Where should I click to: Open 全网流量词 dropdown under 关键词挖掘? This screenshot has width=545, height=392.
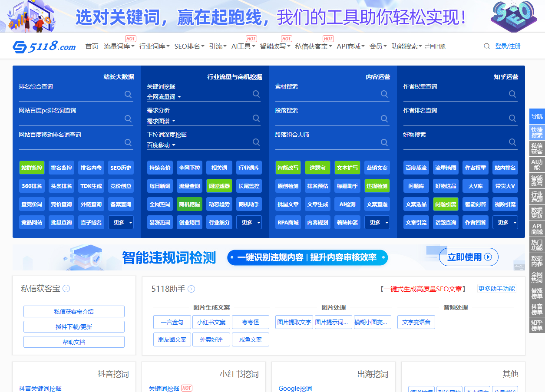(164, 97)
